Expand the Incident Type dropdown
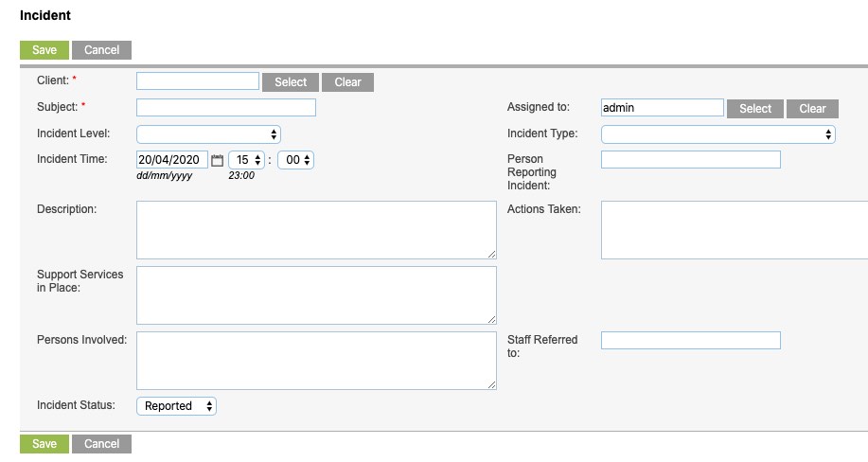Image resolution: width=868 pixels, height=462 pixels. click(718, 134)
